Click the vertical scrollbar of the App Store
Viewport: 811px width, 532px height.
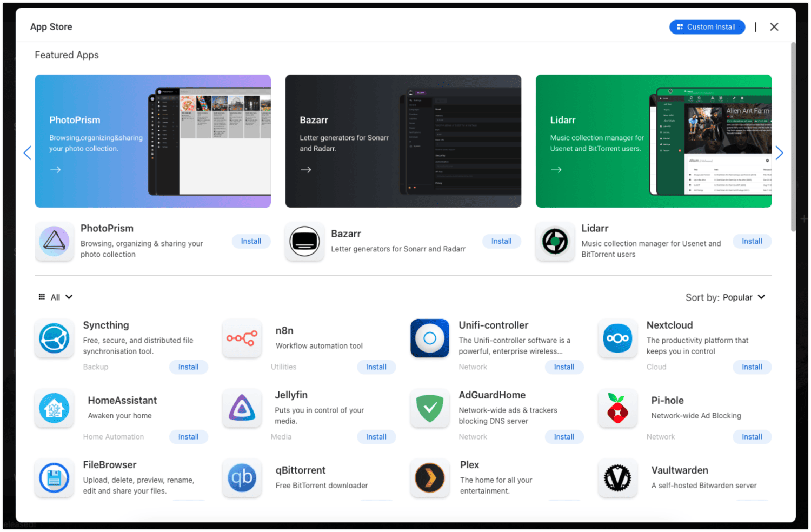tap(793, 137)
